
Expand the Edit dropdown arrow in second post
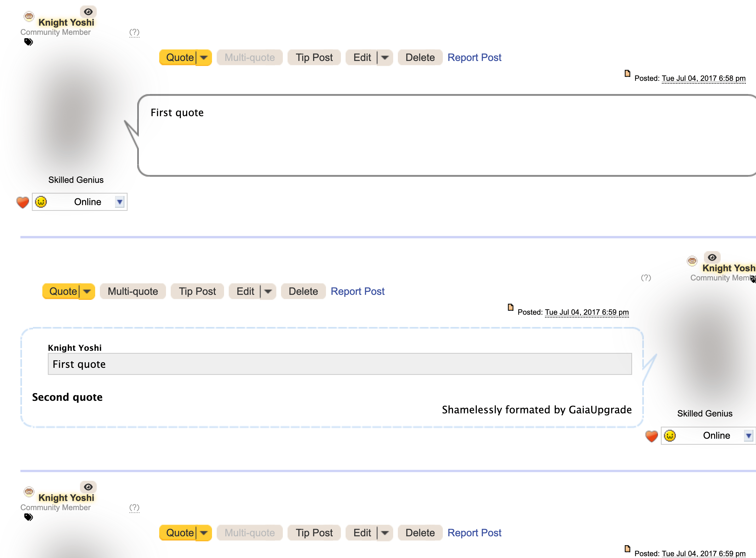point(268,291)
